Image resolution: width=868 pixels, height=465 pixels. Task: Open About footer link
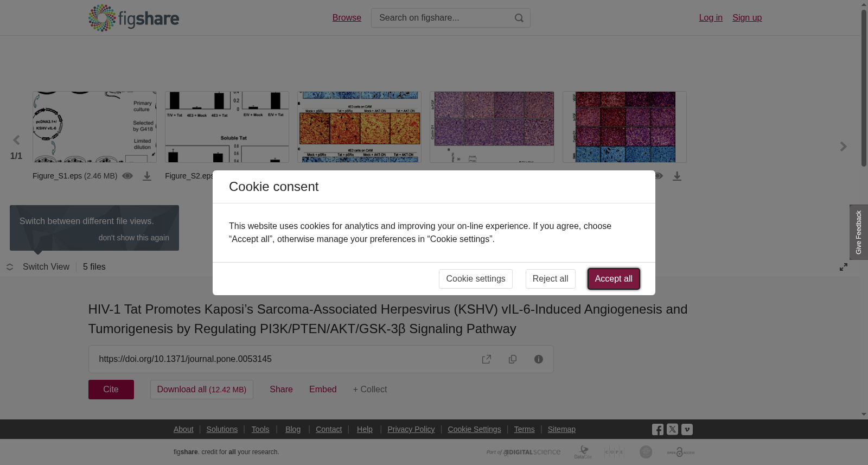[x=183, y=429]
